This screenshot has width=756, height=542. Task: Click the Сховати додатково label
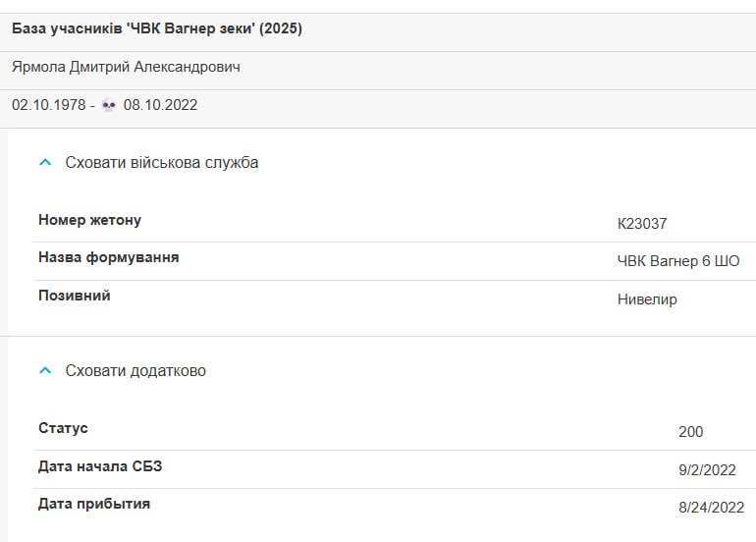coord(135,370)
